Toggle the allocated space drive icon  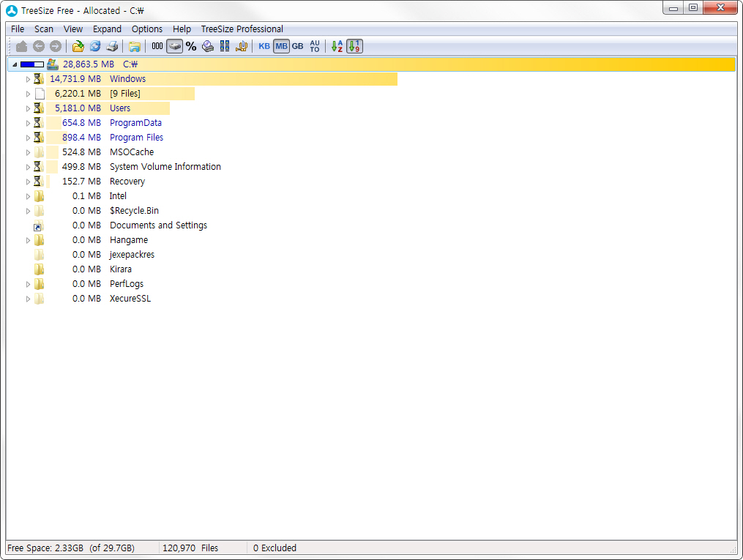click(175, 46)
